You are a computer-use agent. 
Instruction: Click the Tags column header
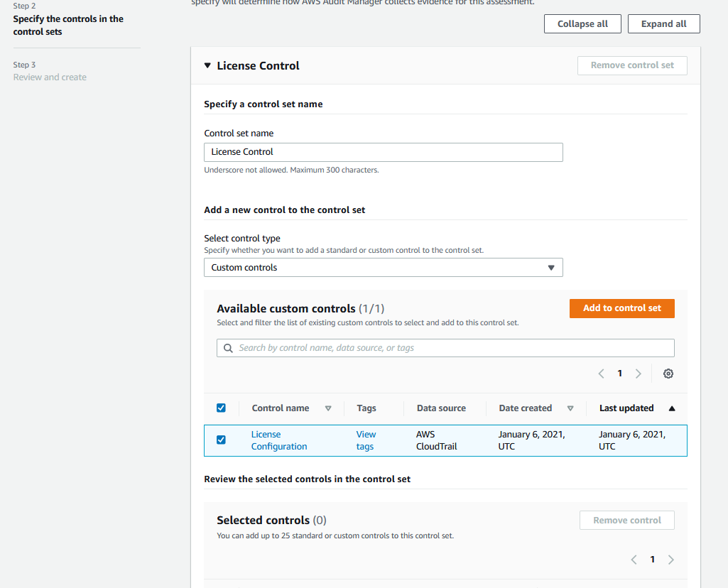pyautogui.click(x=366, y=408)
